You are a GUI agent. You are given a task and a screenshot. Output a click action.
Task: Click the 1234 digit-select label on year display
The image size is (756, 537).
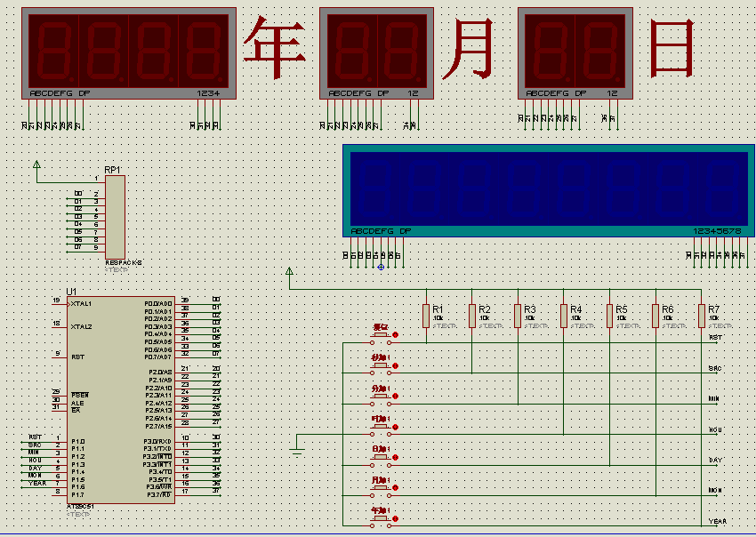click(208, 93)
